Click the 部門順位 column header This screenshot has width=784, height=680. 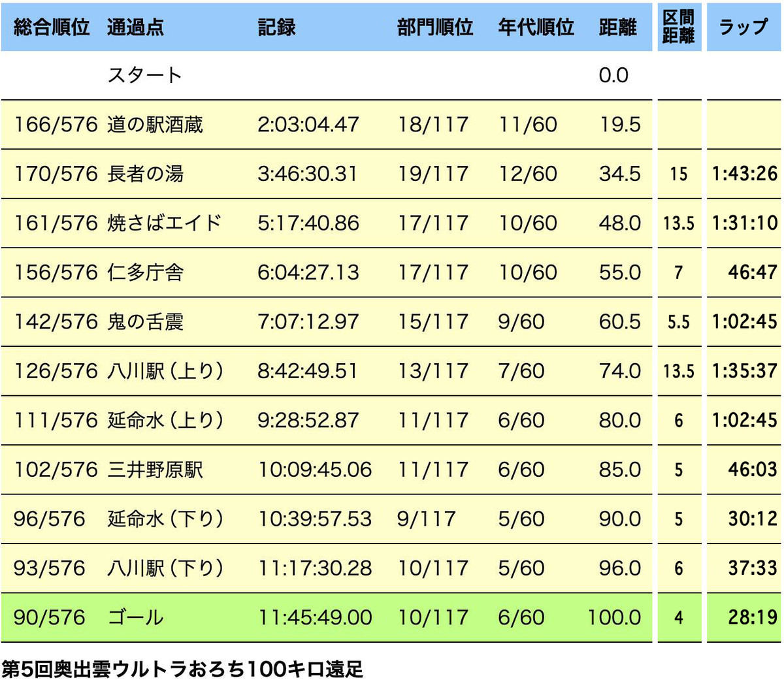click(x=435, y=27)
